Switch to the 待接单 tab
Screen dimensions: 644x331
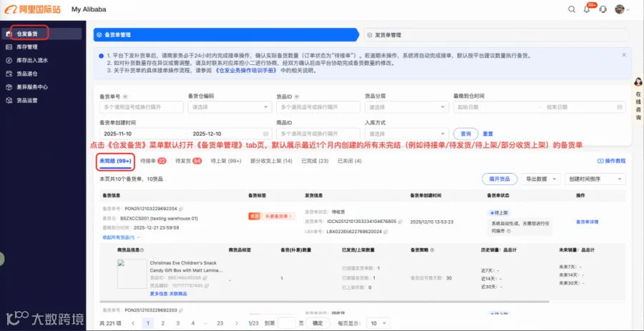coord(153,161)
